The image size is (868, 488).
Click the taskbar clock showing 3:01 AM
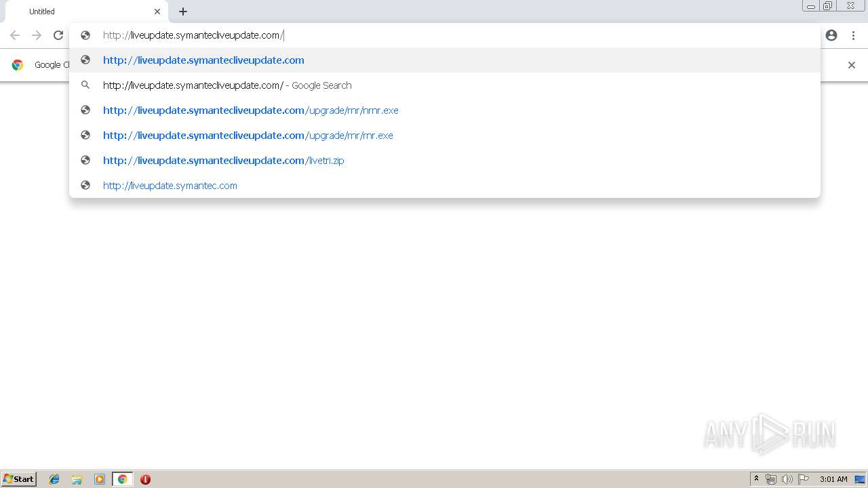pos(833,479)
